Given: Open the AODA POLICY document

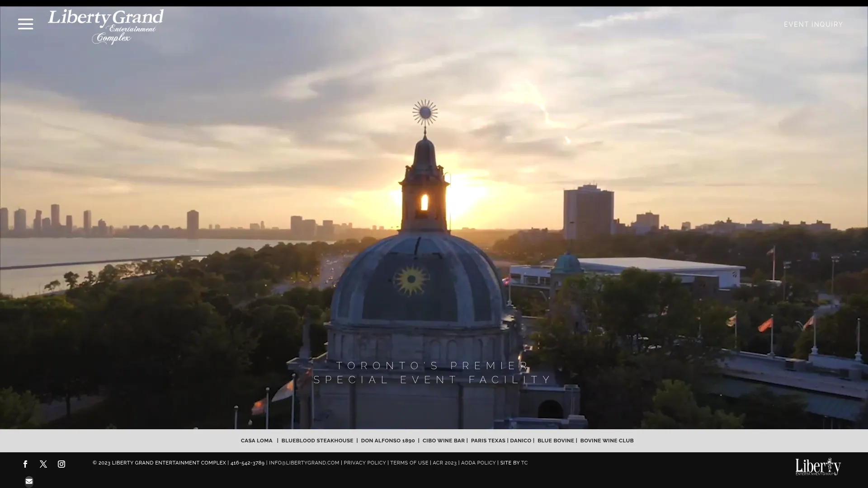Looking at the screenshot, I should (x=478, y=463).
